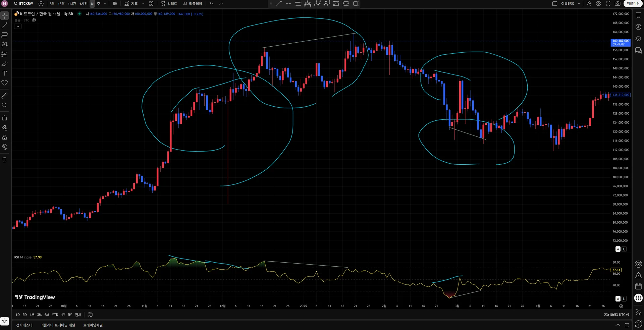
Task: Open the layout setup square icon
Action: click(x=555, y=4)
